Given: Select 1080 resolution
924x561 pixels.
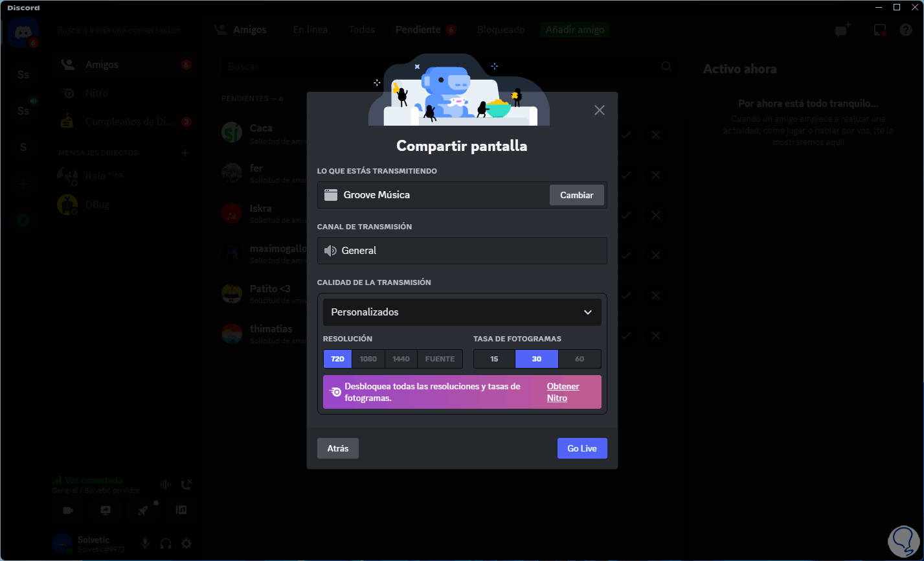Looking at the screenshot, I should pos(368,359).
